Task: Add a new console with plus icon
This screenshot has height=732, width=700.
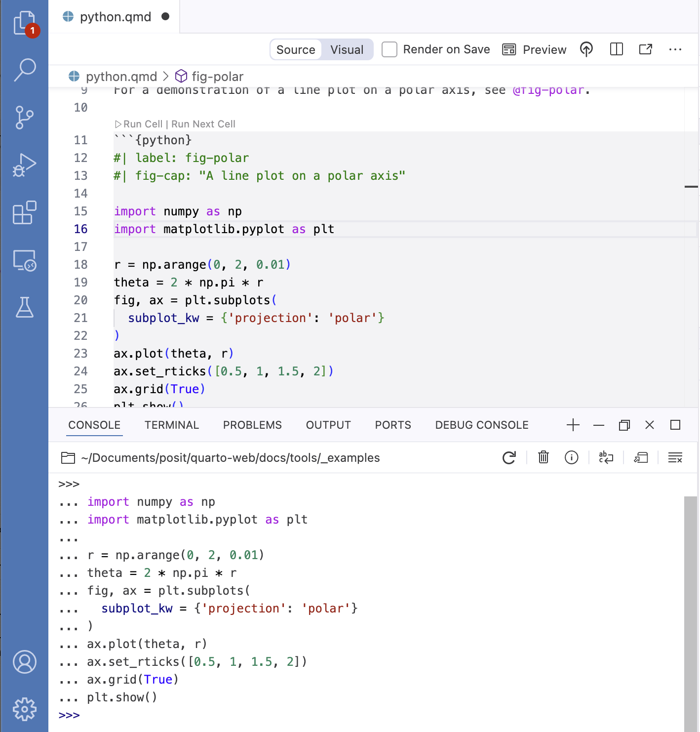Action: [573, 425]
